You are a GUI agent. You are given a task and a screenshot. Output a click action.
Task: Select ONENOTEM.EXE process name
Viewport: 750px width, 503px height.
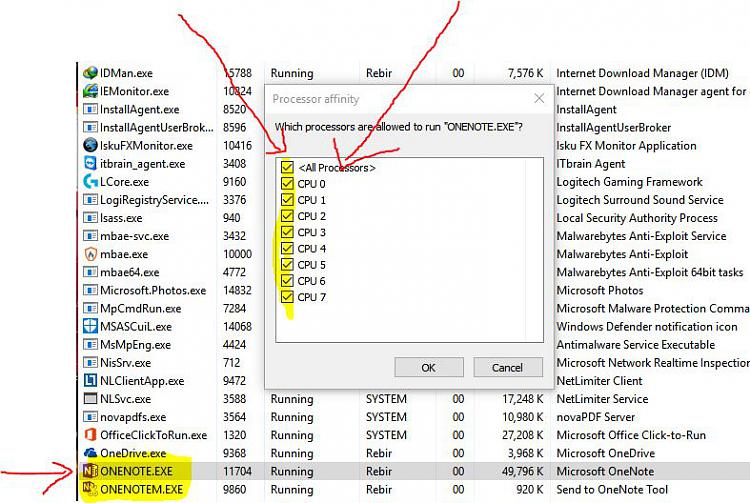click(142, 490)
